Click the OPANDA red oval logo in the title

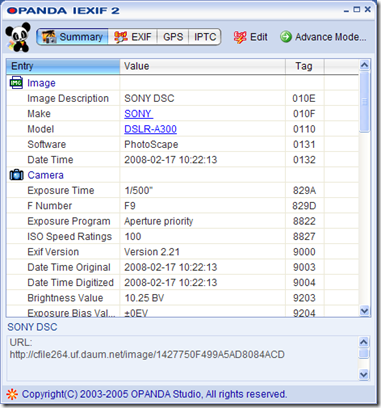(x=11, y=11)
